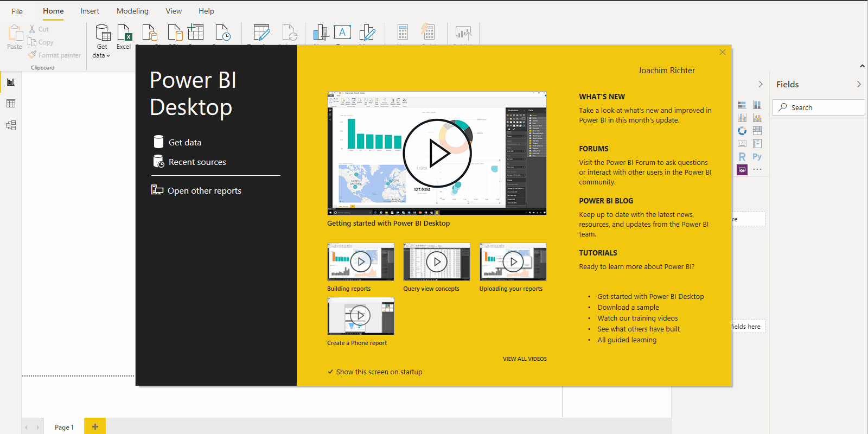
Task: Click Get data in the splash screen
Action: coord(177,142)
